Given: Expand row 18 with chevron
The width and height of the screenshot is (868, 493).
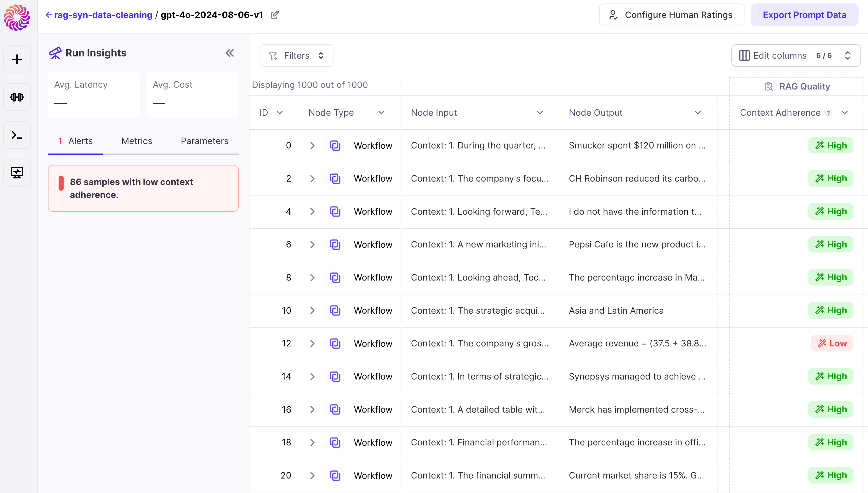Looking at the screenshot, I should [x=312, y=443].
